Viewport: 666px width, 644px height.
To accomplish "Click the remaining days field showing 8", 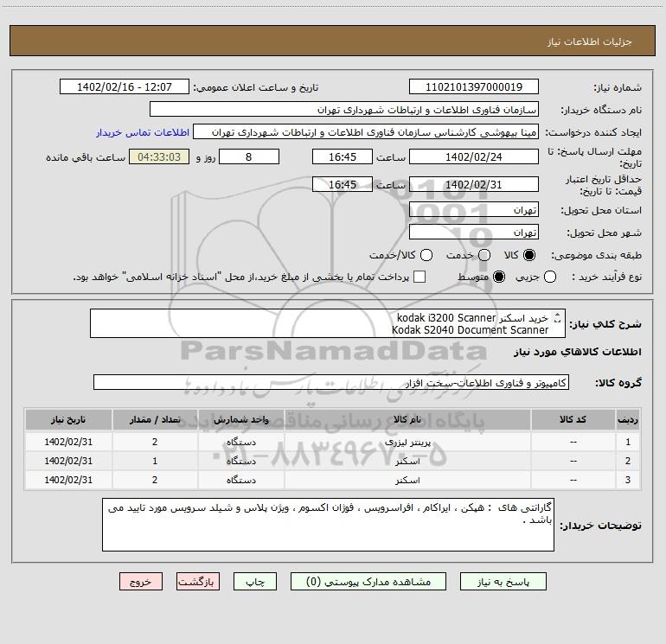I will click(249, 157).
